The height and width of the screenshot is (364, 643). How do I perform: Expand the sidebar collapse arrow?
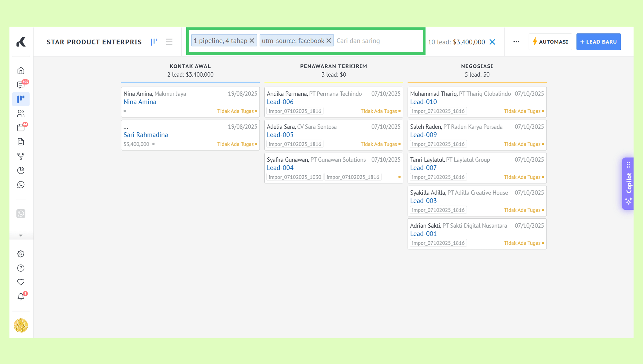click(x=21, y=235)
